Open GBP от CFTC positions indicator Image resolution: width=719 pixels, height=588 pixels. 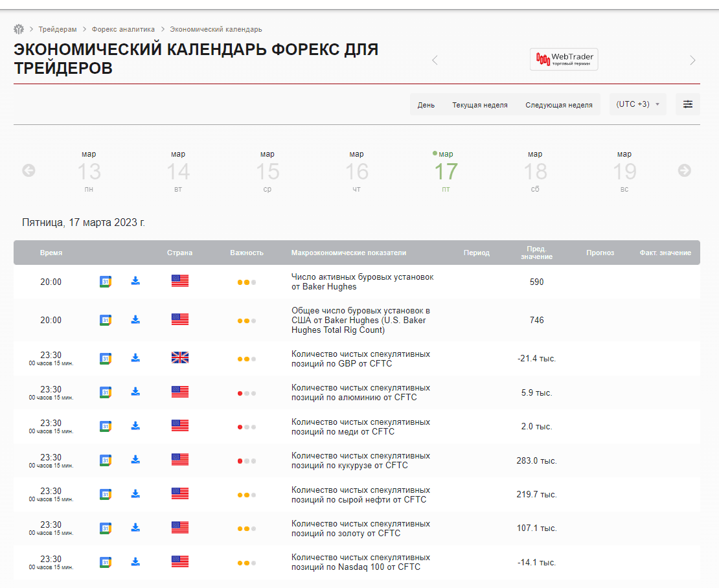(x=361, y=359)
